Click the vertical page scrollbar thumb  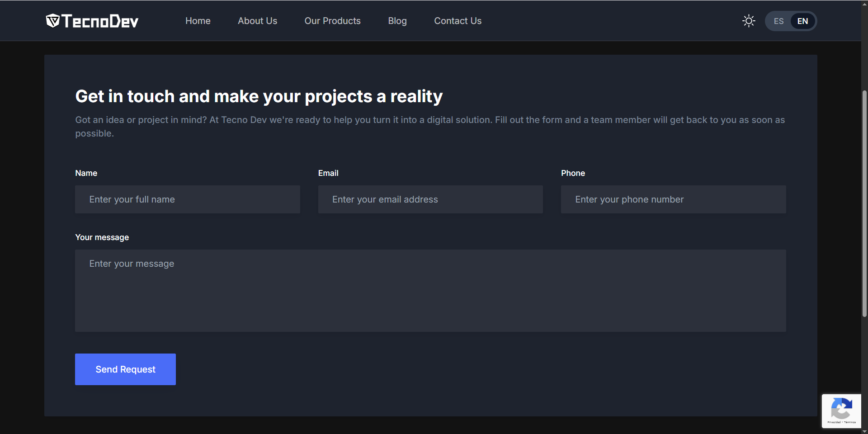864,203
